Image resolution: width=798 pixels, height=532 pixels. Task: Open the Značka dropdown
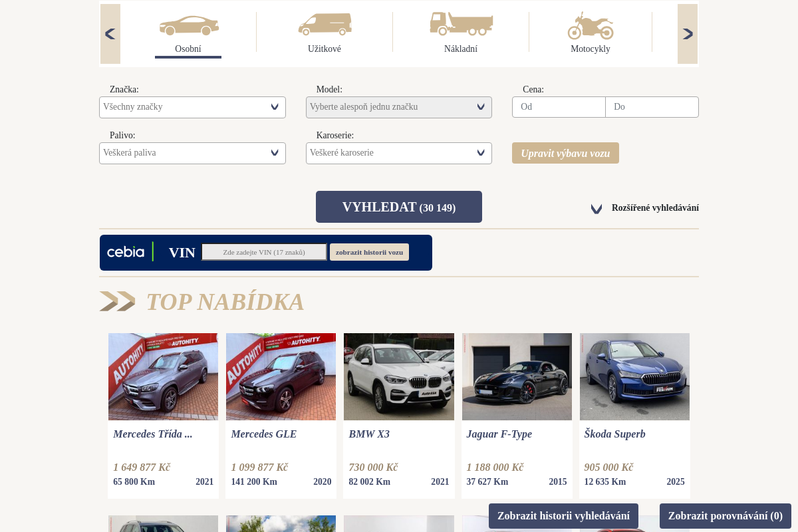(192, 107)
